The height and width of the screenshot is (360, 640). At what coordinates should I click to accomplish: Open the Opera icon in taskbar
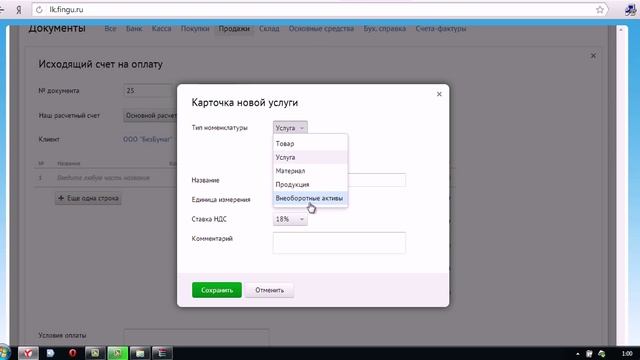pos(73,353)
